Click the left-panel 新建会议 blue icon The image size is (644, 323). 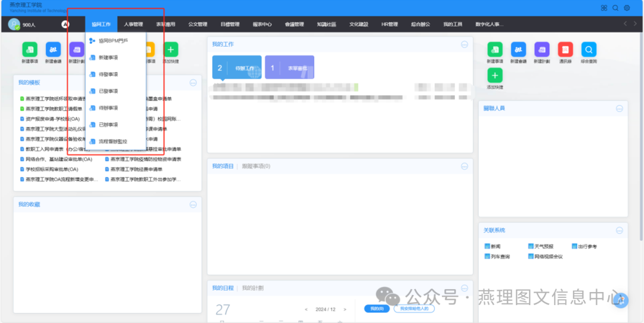pos(53,49)
